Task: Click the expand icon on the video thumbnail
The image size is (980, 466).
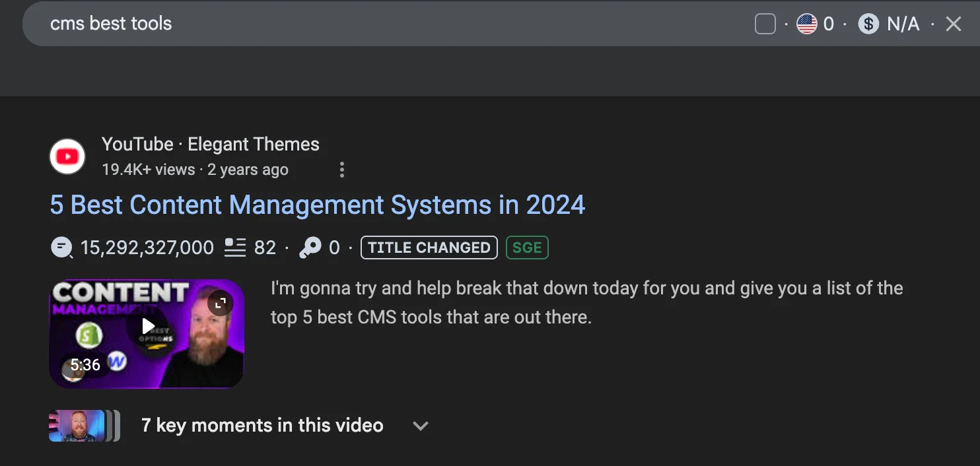Action: pyautogui.click(x=221, y=304)
